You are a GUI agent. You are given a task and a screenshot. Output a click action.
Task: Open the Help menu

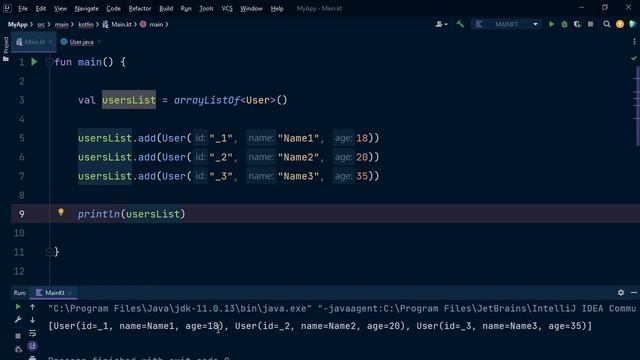[277, 8]
